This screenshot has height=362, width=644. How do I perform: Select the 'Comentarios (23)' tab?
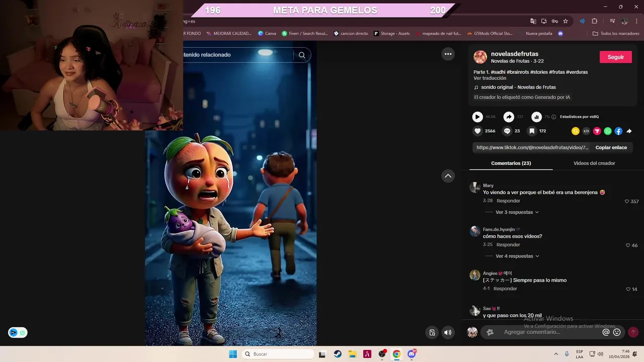[511, 163]
